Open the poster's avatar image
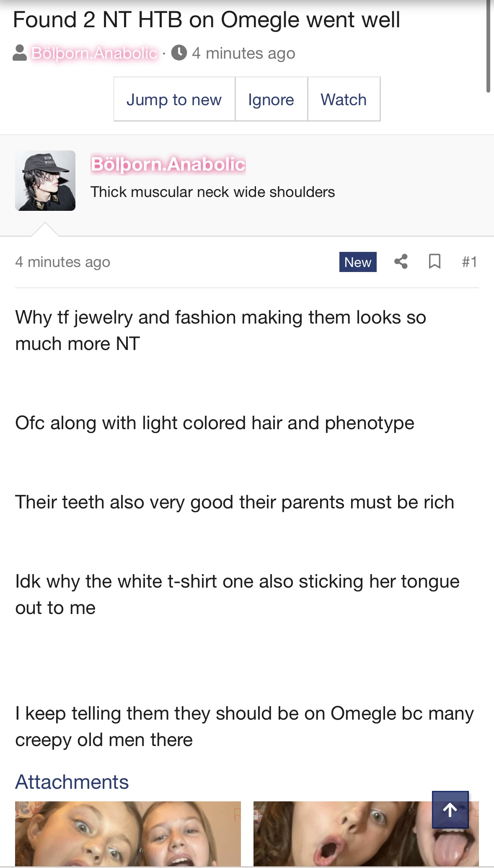494x868 pixels. [45, 181]
